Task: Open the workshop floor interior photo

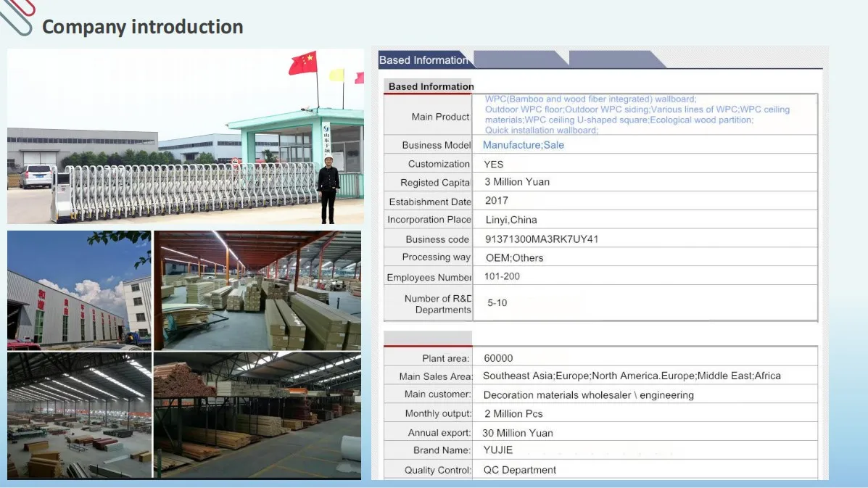Action: click(x=79, y=415)
